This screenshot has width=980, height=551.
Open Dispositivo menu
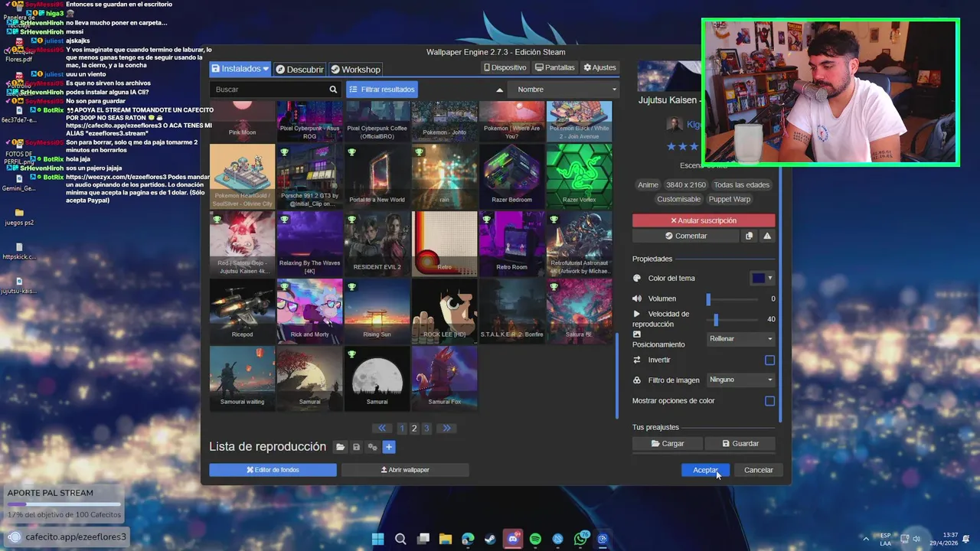(505, 67)
